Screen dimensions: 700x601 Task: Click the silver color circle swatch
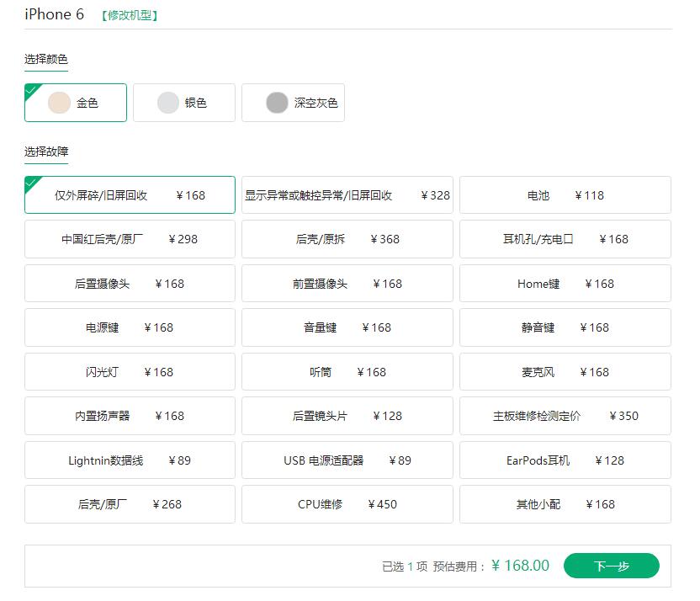[x=168, y=103]
